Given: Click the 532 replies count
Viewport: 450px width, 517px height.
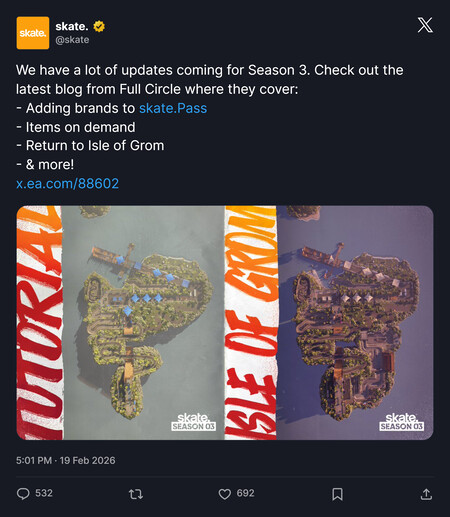Looking at the screenshot, I should click(44, 493).
